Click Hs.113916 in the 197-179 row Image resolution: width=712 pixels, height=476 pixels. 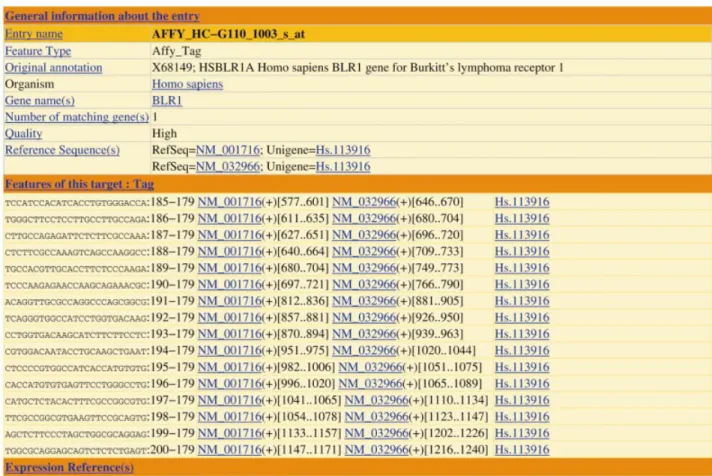click(x=522, y=400)
